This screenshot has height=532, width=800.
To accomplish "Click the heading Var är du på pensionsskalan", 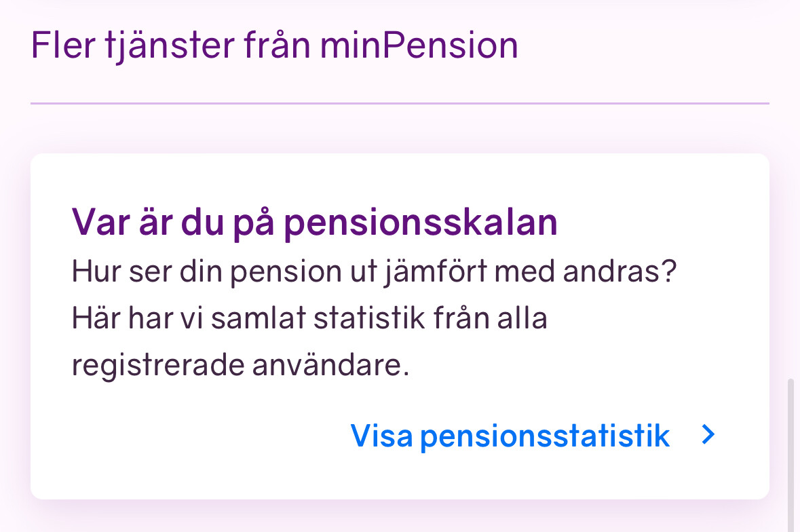I will point(314,223).
